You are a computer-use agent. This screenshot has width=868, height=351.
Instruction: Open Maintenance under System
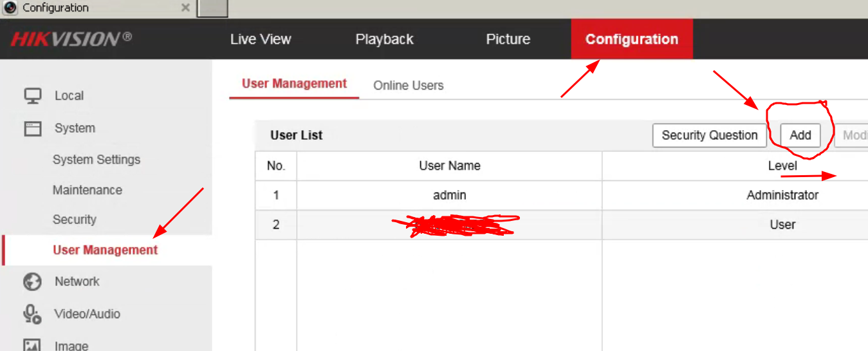coord(88,190)
